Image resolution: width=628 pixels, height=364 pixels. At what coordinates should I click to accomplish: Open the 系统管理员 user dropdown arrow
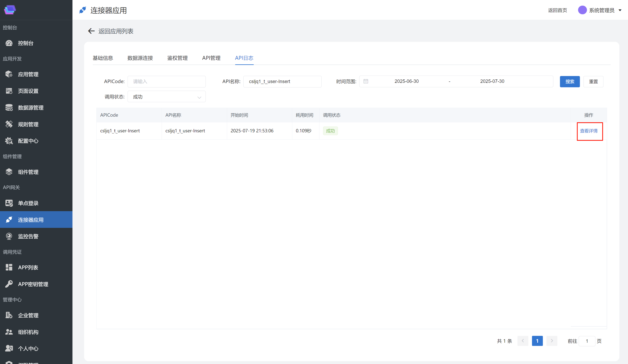620,10
